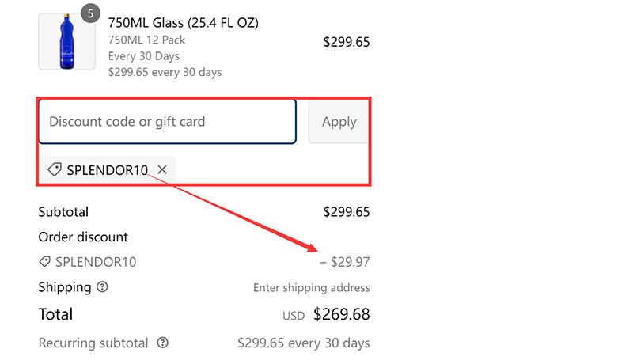The height and width of the screenshot is (364, 633).
Task: Click the tag icon under Order discount
Action: 44,262
